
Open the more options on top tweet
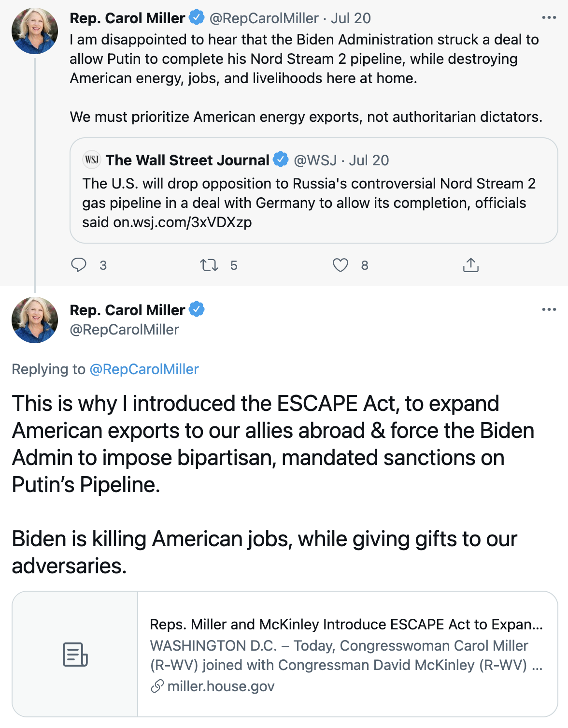point(549,18)
